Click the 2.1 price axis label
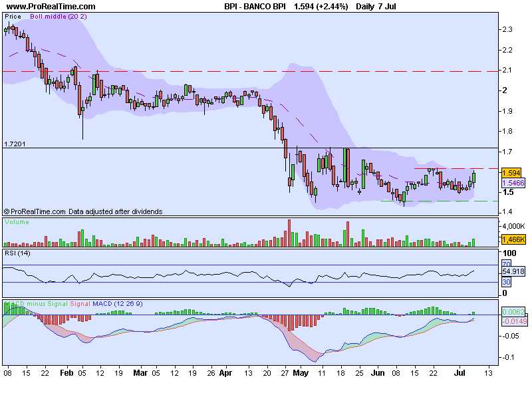 coord(507,70)
